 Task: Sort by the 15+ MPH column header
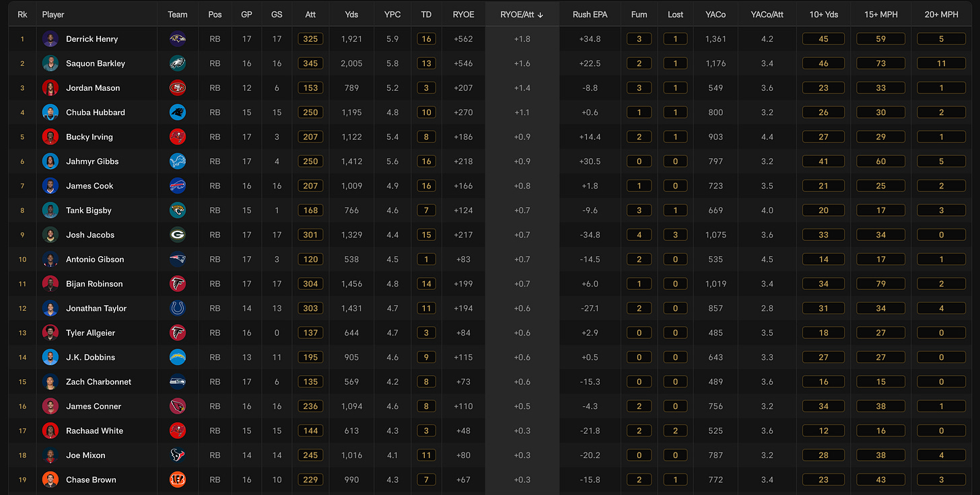pyautogui.click(x=880, y=14)
